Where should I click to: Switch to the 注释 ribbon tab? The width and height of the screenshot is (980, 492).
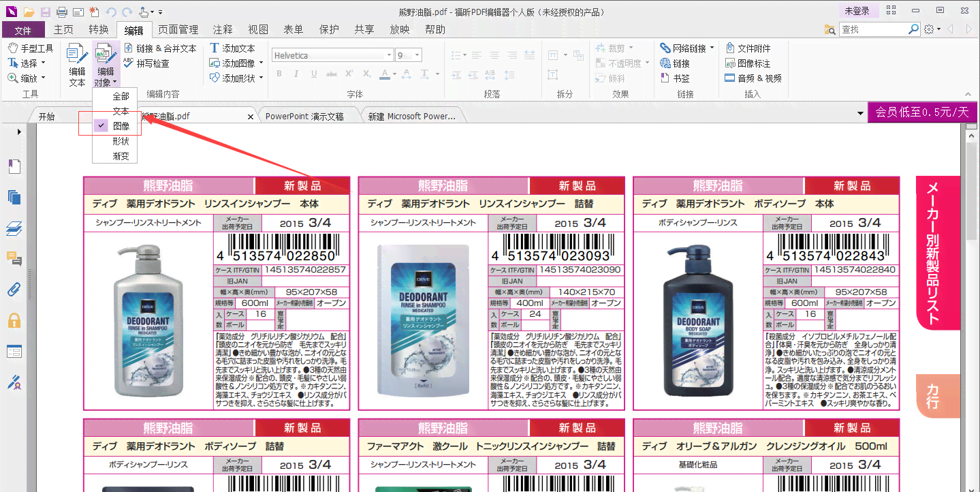223,29
